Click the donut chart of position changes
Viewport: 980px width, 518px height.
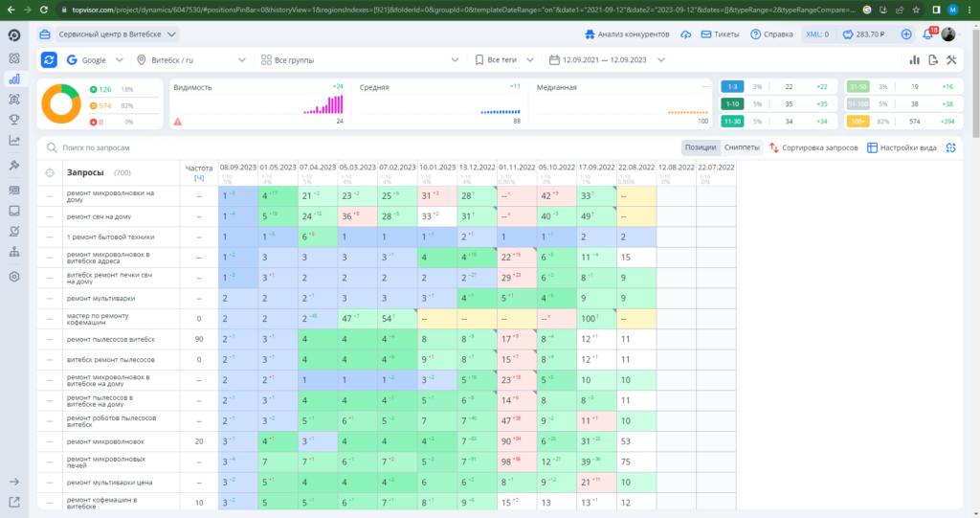[x=60, y=103]
